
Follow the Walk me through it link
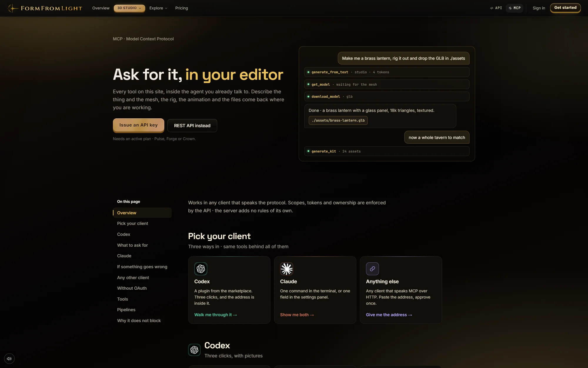pos(216,315)
